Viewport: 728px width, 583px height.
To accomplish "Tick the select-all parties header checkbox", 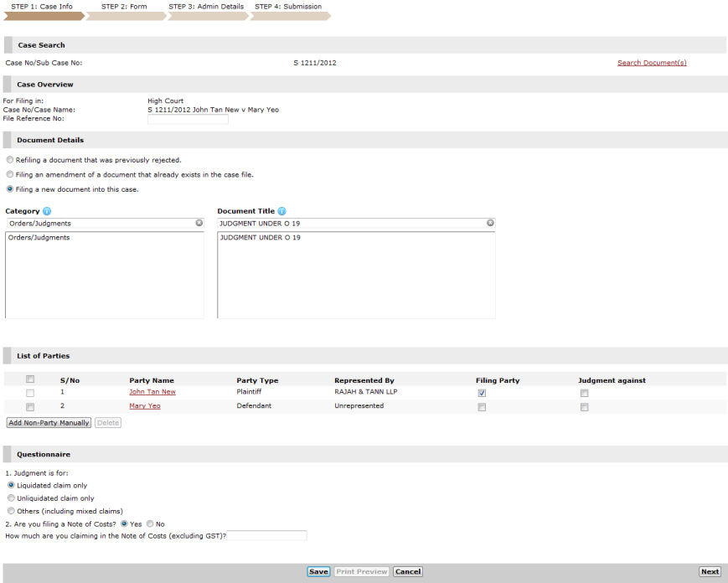I will coord(31,379).
